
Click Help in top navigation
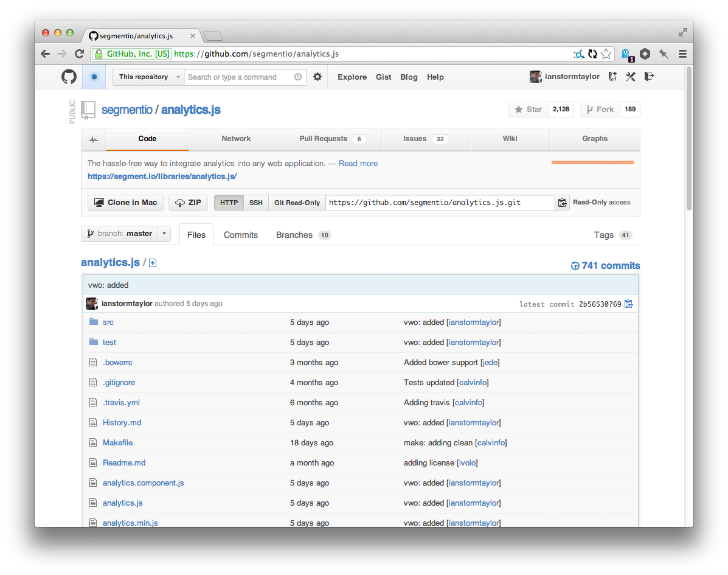point(435,77)
